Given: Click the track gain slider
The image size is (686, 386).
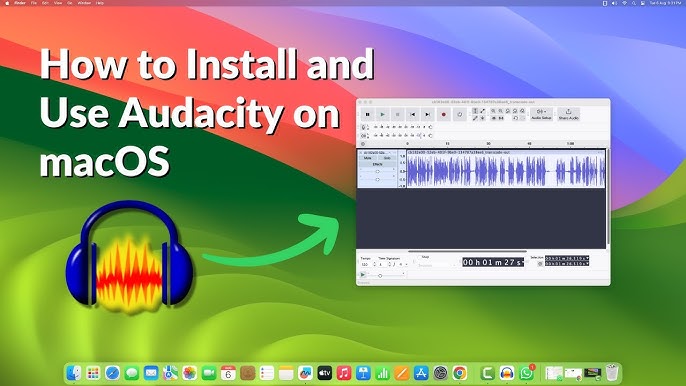Looking at the screenshot, I should pos(378,172).
